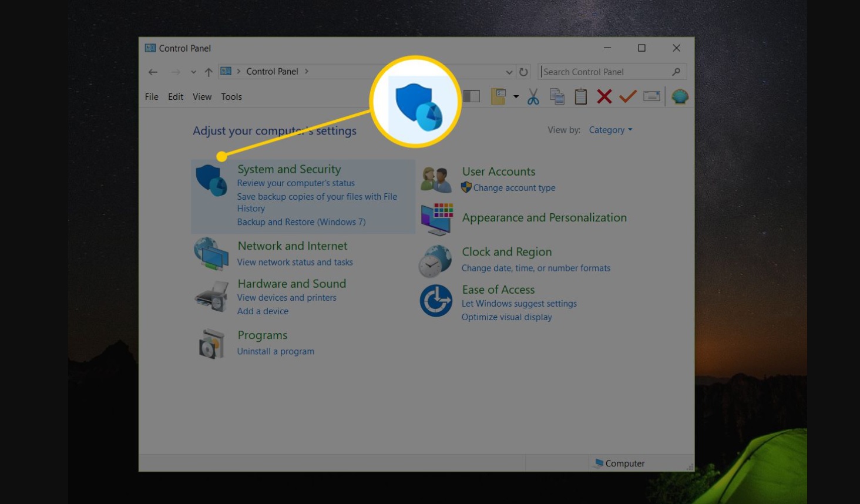Click the red X Delete toolbar icon
Image resolution: width=860 pixels, height=504 pixels.
(604, 96)
